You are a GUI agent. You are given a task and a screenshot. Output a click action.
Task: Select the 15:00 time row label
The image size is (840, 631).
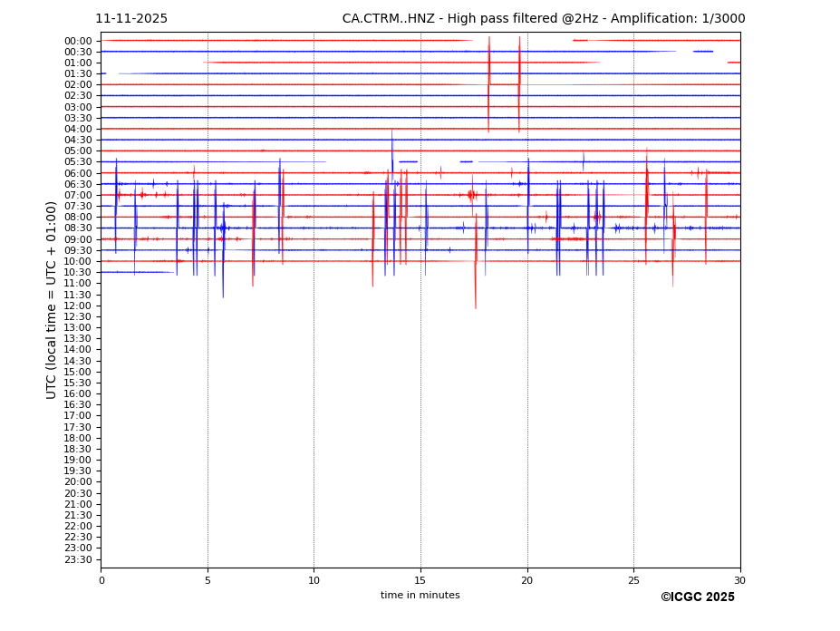pyautogui.click(x=78, y=372)
